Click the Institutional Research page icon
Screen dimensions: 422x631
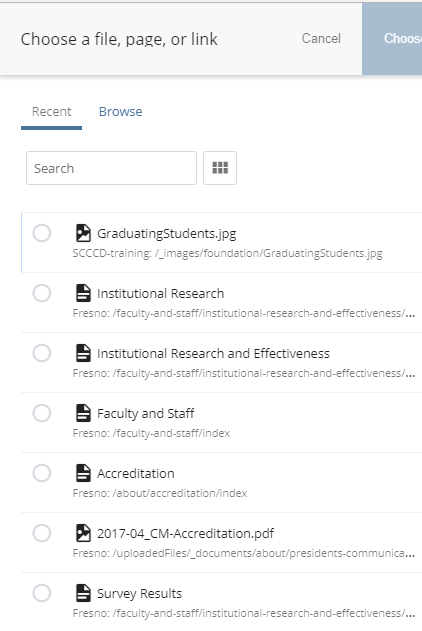83,293
